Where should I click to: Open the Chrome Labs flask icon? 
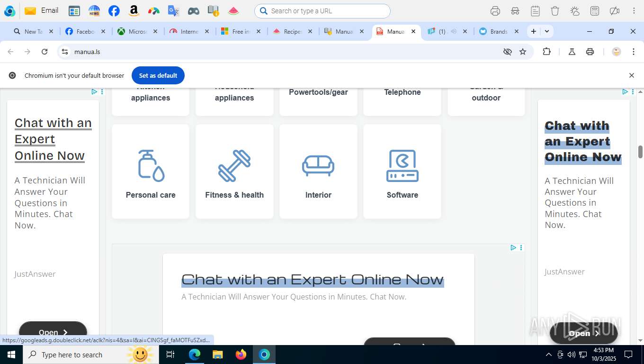point(572,52)
